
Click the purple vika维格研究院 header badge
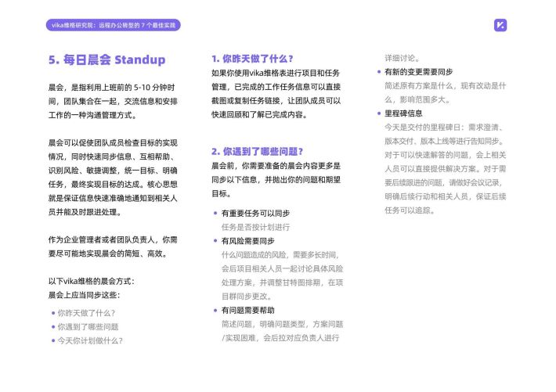pos(113,25)
